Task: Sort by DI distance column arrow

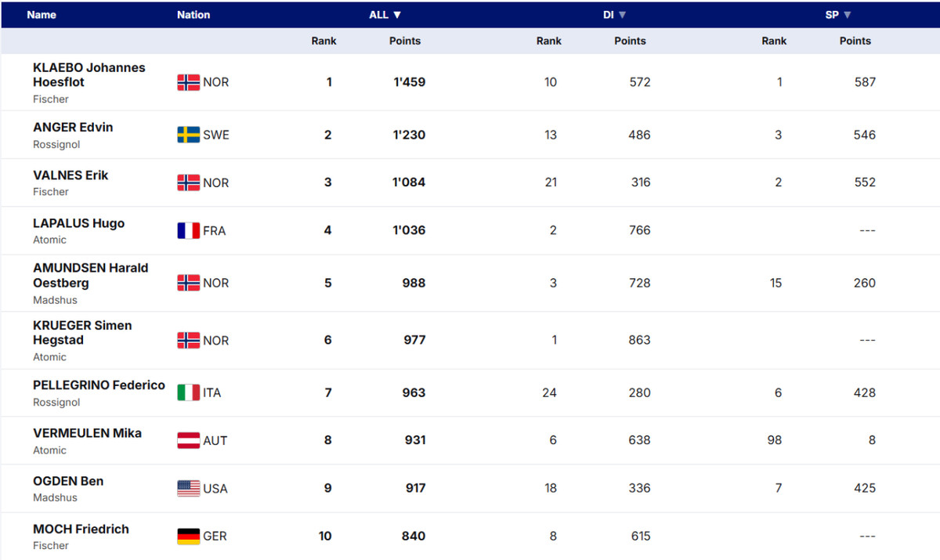Action: [623, 15]
